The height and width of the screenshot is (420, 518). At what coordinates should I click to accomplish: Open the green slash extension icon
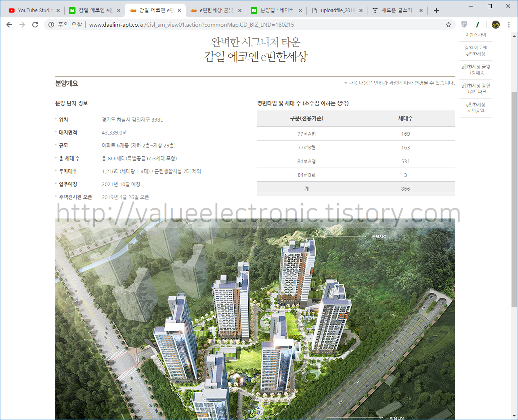pos(478,25)
